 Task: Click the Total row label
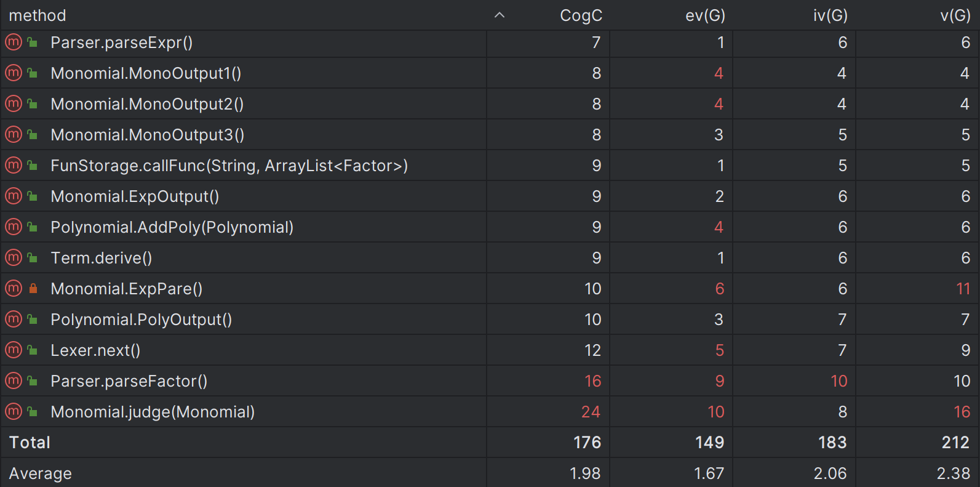pos(30,443)
